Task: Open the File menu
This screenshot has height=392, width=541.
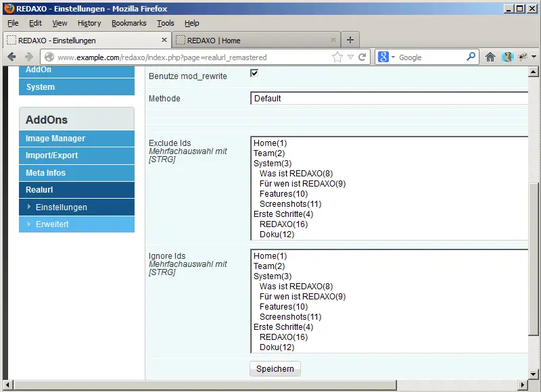Action: (13, 23)
